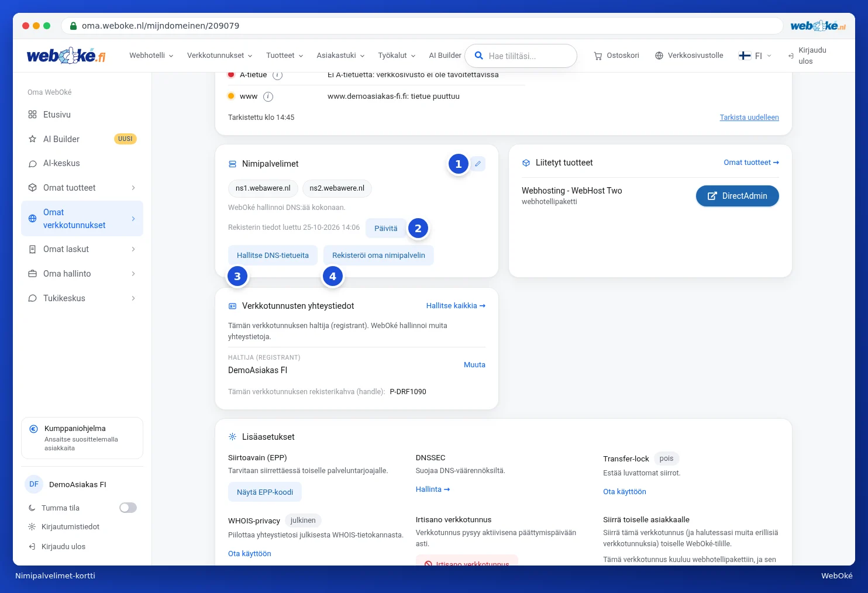Toggle the Tumma tila dark mode switch

pos(128,508)
